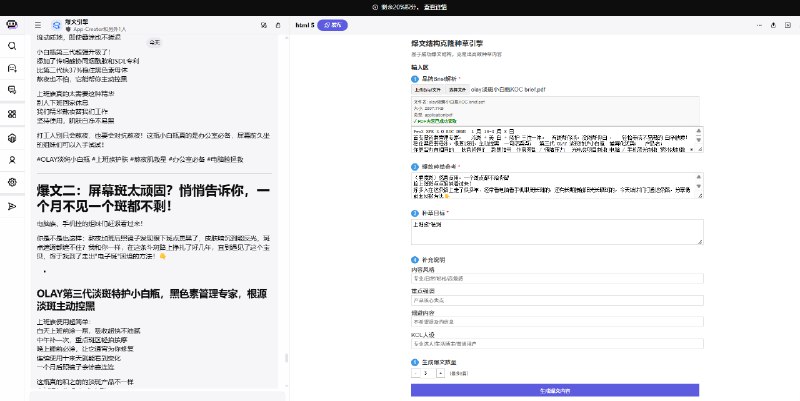Click inside the step 3 goal text area

557,232
